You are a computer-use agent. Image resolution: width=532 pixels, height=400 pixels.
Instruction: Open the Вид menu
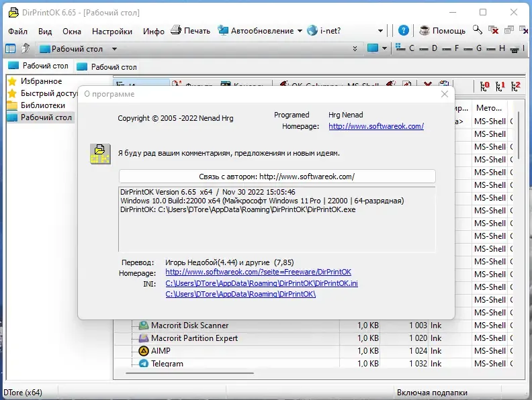click(x=45, y=31)
